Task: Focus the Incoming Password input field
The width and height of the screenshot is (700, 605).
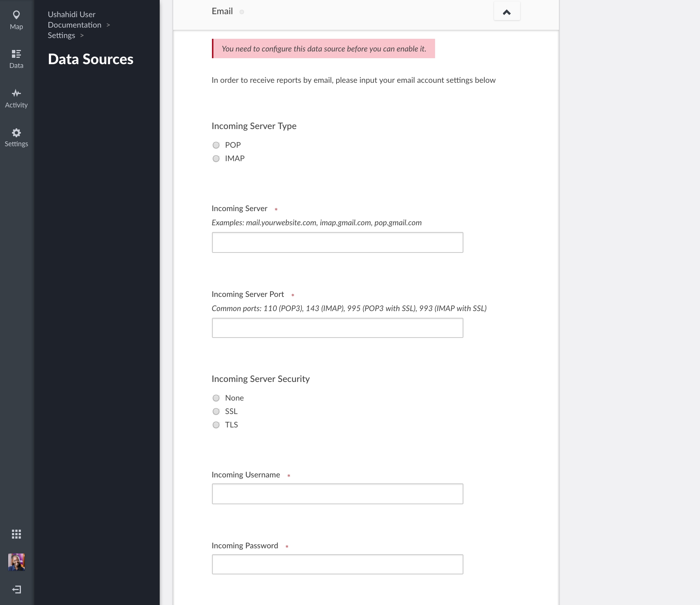Action: click(x=337, y=564)
